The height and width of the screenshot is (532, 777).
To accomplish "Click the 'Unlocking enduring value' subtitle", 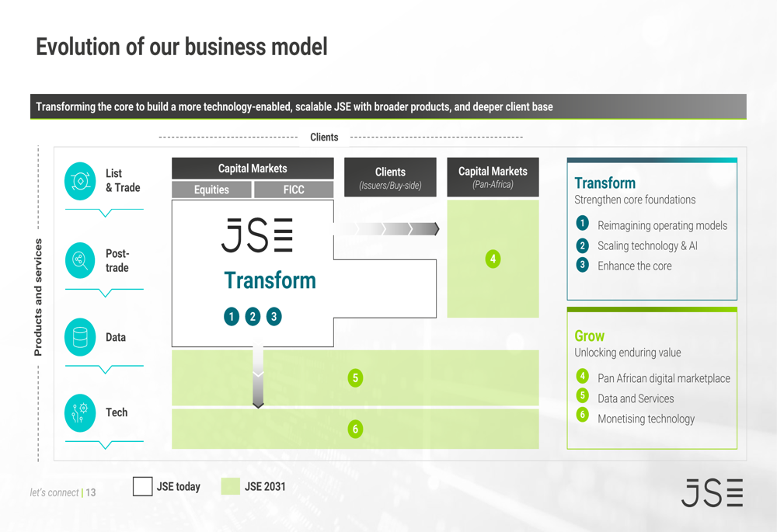I will [628, 353].
